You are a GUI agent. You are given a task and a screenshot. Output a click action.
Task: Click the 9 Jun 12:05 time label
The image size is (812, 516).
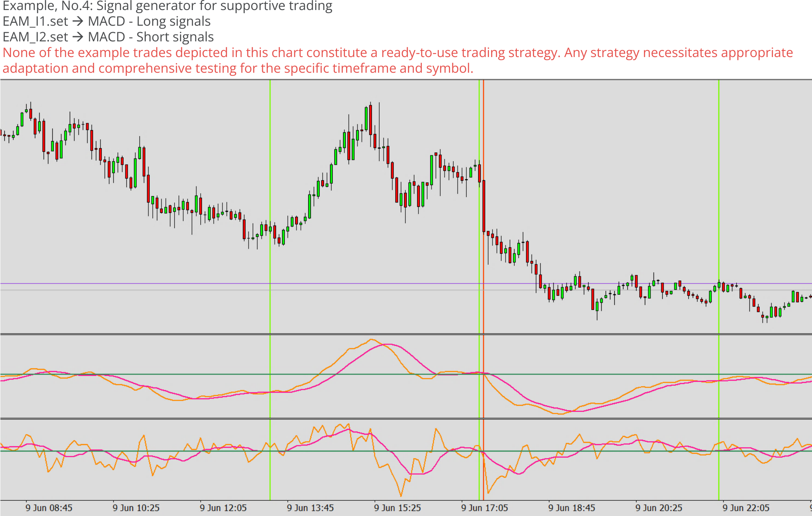coord(223,508)
